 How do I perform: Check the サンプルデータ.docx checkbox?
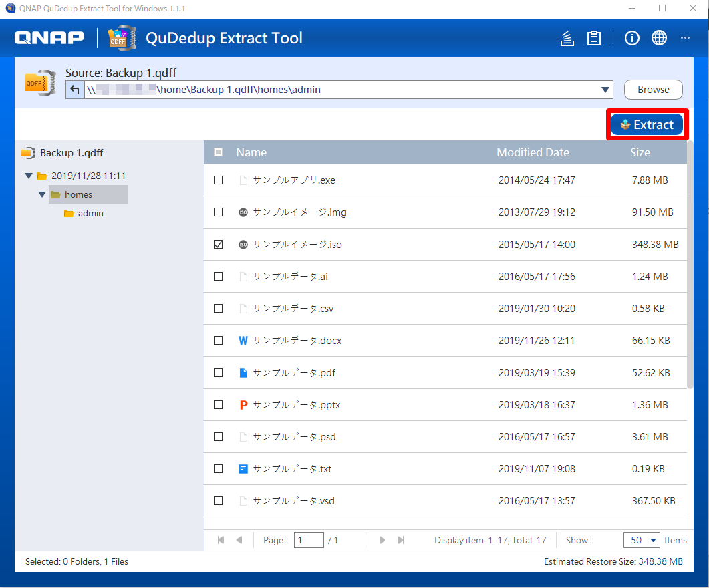[x=218, y=341]
